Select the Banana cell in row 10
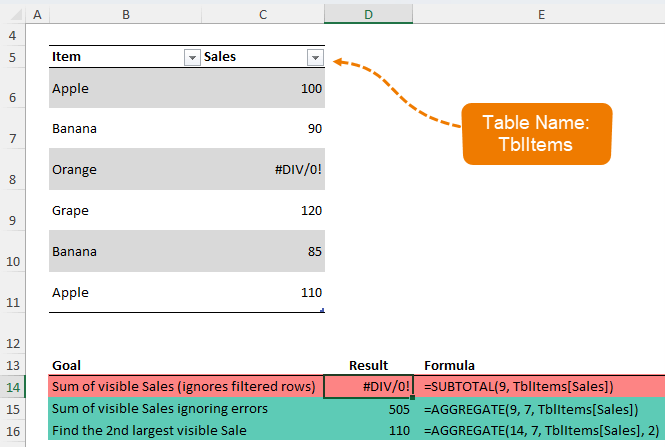This screenshot has width=665, height=447. pyautogui.click(x=125, y=251)
